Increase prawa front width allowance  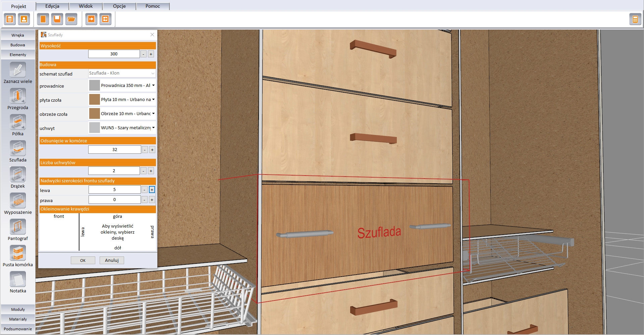152,200
